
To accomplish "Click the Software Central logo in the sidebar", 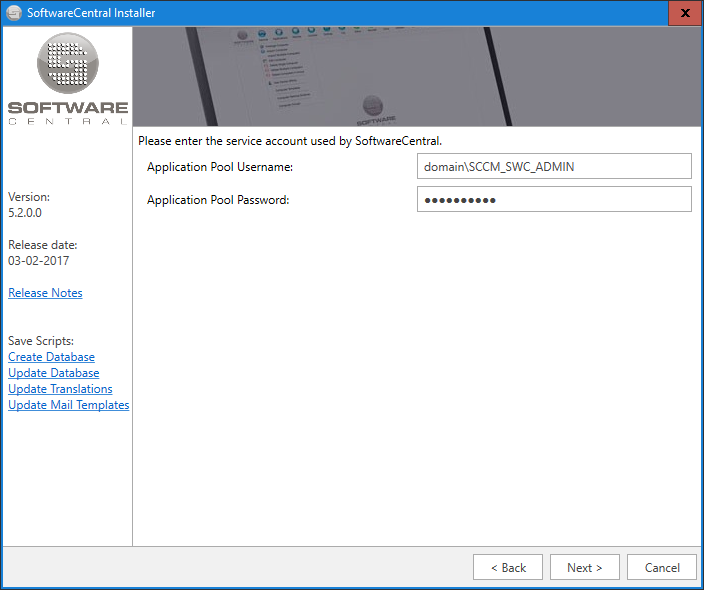I will (x=67, y=79).
